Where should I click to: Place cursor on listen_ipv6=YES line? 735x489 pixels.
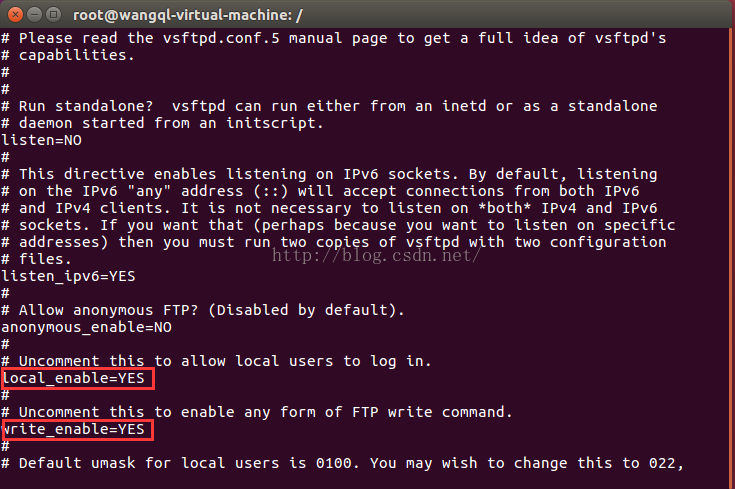pyautogui.click(x=68, y=276)
